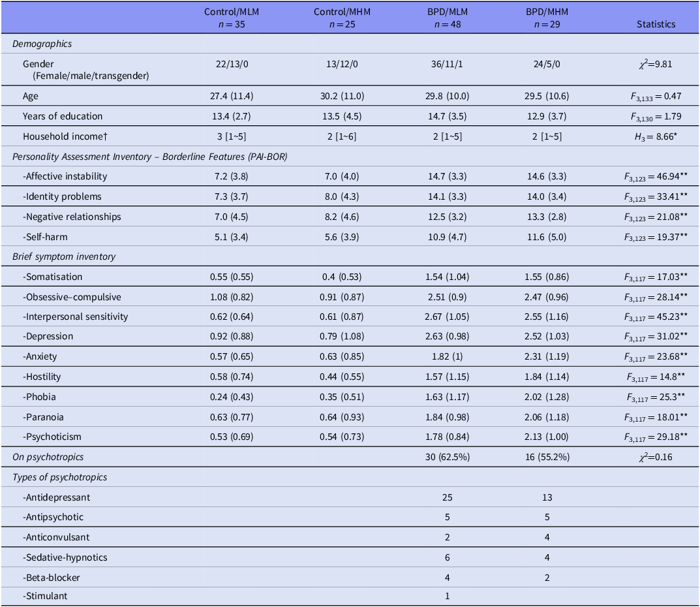Viewport: 700px width, 607px height.
Task: Select the Identity problems row label
Action: tap(62, 196)
